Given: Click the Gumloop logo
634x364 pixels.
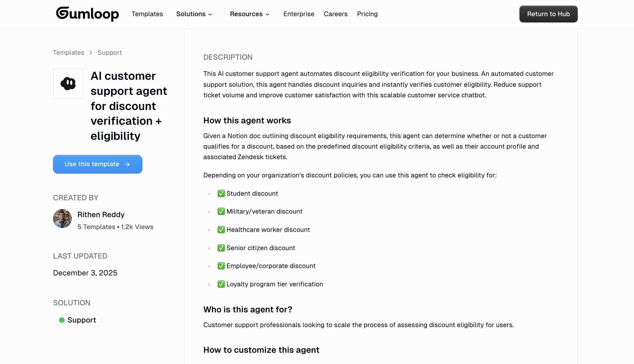Looking at the screenshot, I should point(87,14).
